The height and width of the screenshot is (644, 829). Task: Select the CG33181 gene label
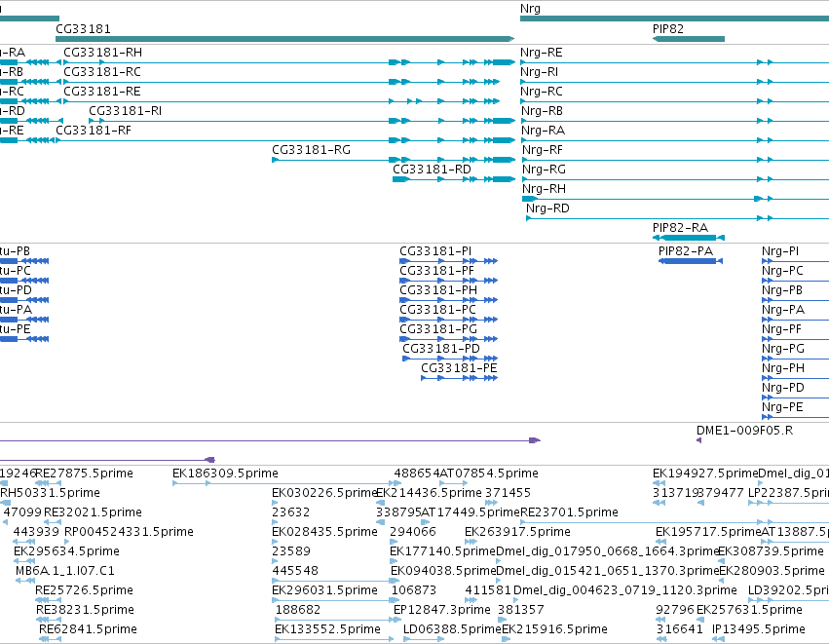[83, 28]
